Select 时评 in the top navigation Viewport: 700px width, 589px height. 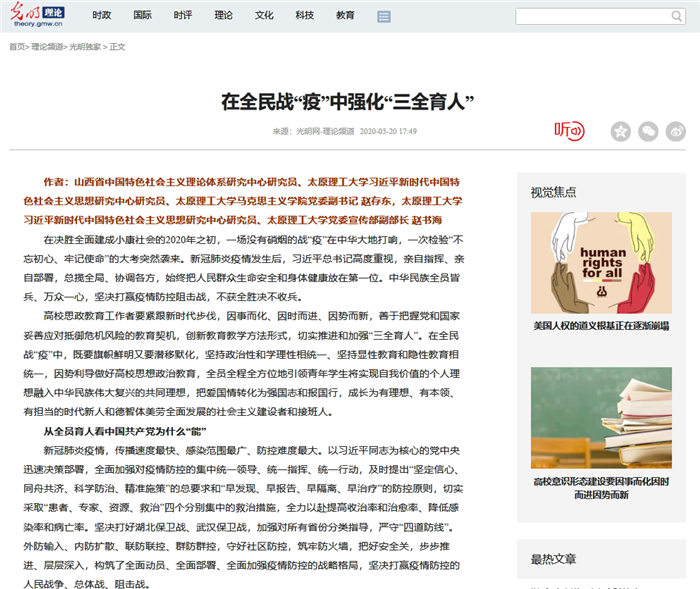(183, 16)
